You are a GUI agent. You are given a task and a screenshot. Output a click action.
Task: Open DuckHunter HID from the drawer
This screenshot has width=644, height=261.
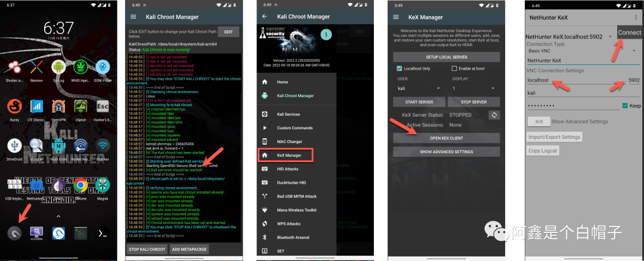pos(296,182)
